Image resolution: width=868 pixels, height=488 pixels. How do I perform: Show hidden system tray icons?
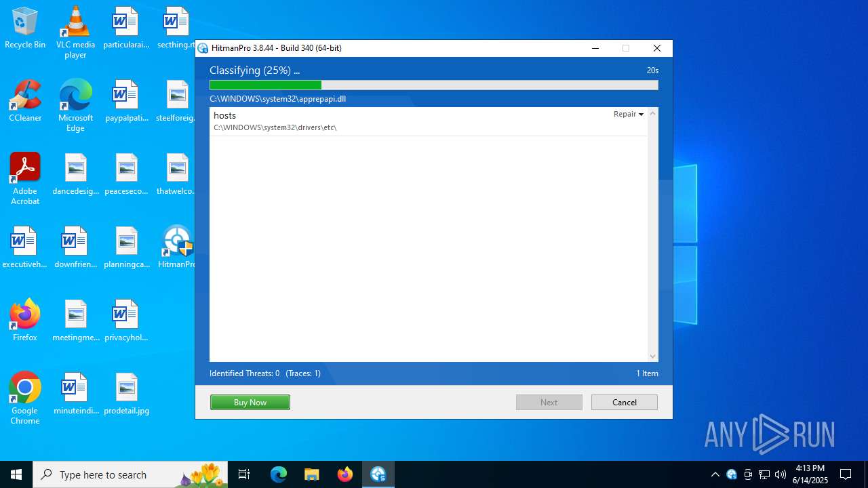click(715, 474)
